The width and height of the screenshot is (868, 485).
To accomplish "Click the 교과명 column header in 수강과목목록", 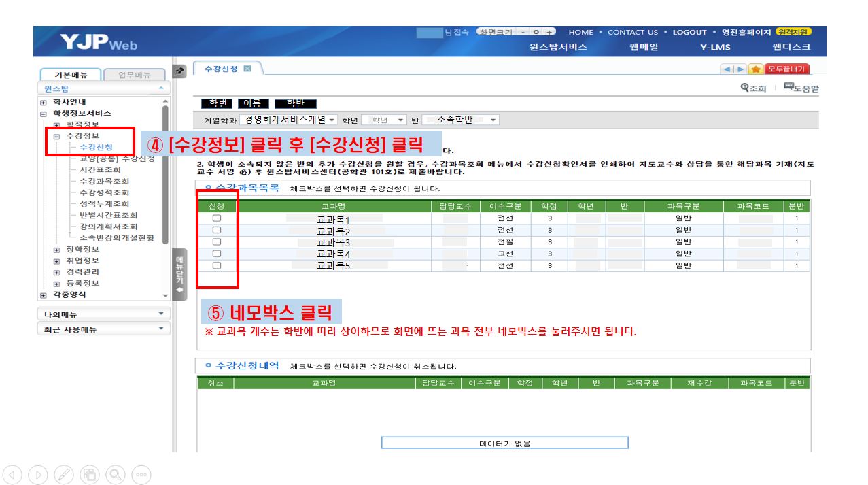I will 333,206.
